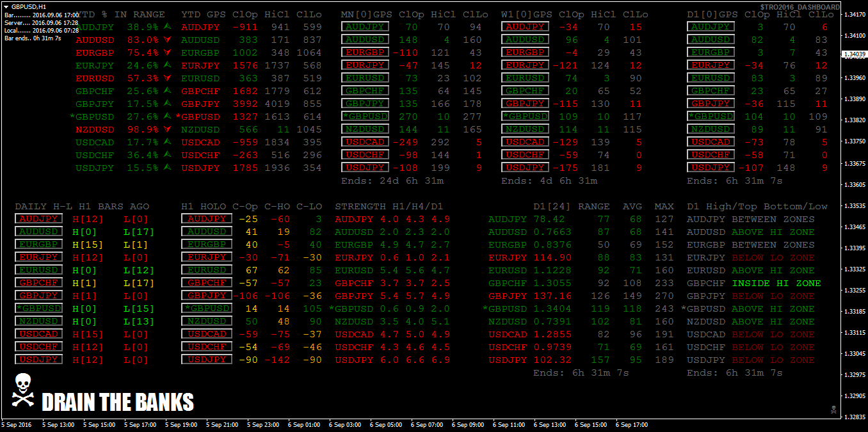
Task: Click the up arrow beside USDCAD 17.7%
Action: pyautogui.click(x=168, y=142)
